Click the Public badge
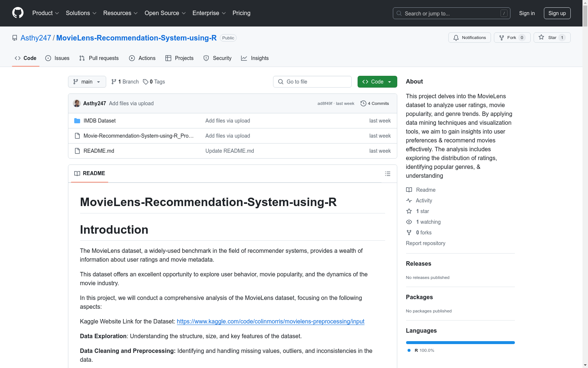Screen dimensions: 588x368 coord(228,38)
